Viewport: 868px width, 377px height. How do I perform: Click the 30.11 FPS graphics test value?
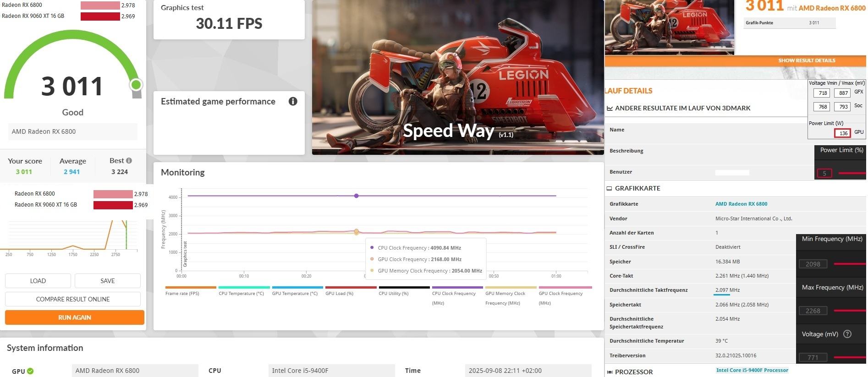pyautogui.click(x=229, y=23)
